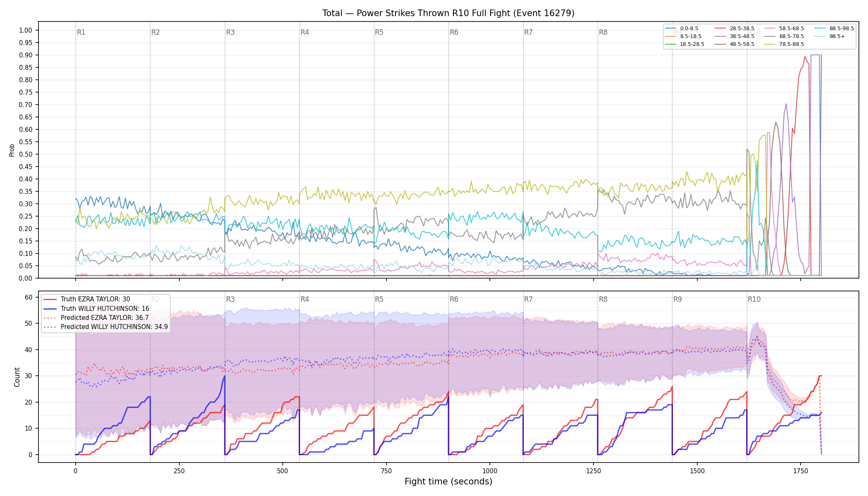Viewport: 868px width, 496px height.
Task: Select the '58.5-68.5' legend entry
Action: coord(784,29)
